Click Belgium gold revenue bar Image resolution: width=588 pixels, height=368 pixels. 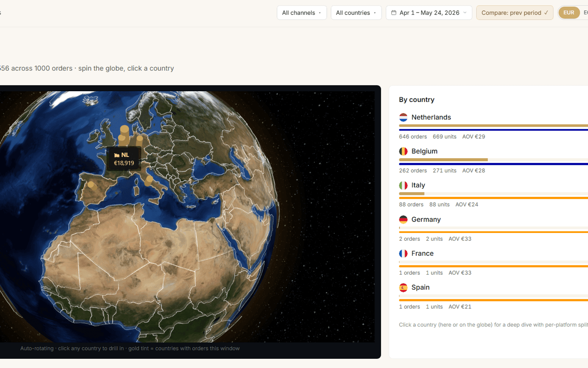click(x=444, y=160)
